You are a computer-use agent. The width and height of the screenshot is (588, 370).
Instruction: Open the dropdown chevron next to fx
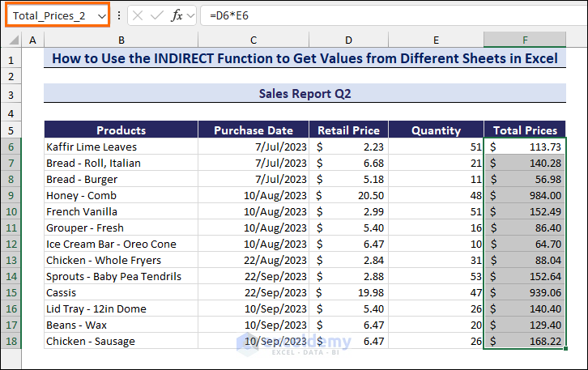(190, 16)
